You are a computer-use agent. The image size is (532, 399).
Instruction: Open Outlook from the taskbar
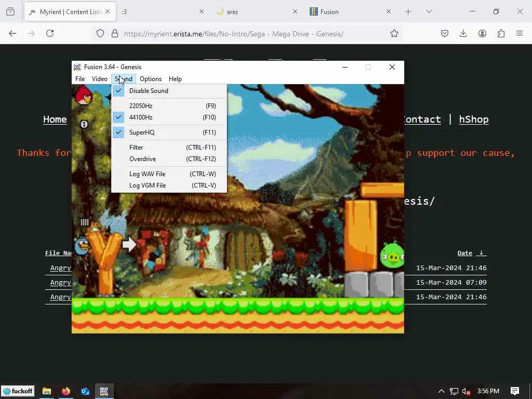click(x=85, y=391)
